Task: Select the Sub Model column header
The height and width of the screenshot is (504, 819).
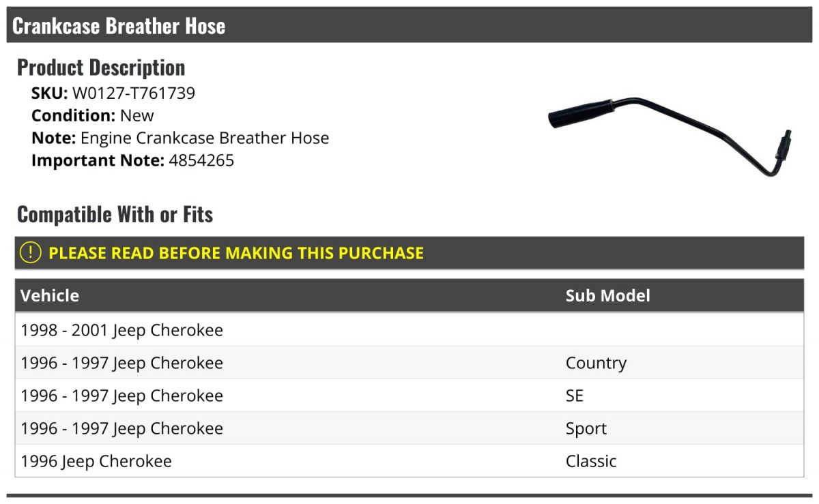Action: [607, 295]
